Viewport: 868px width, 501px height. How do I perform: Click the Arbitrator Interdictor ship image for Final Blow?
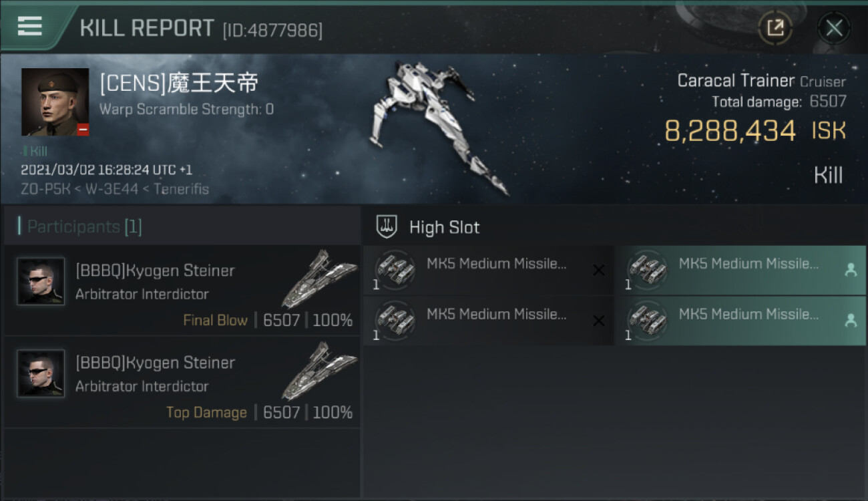[319, 278]
